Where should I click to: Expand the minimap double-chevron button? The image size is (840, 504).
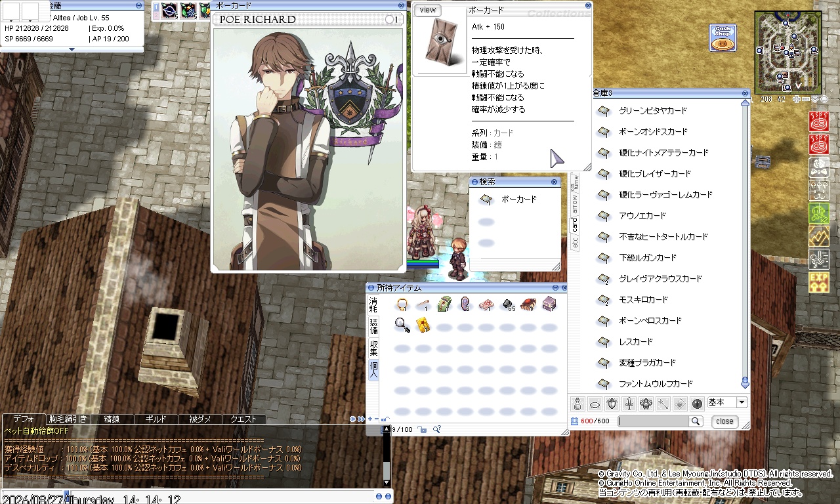tap(815, 99)
